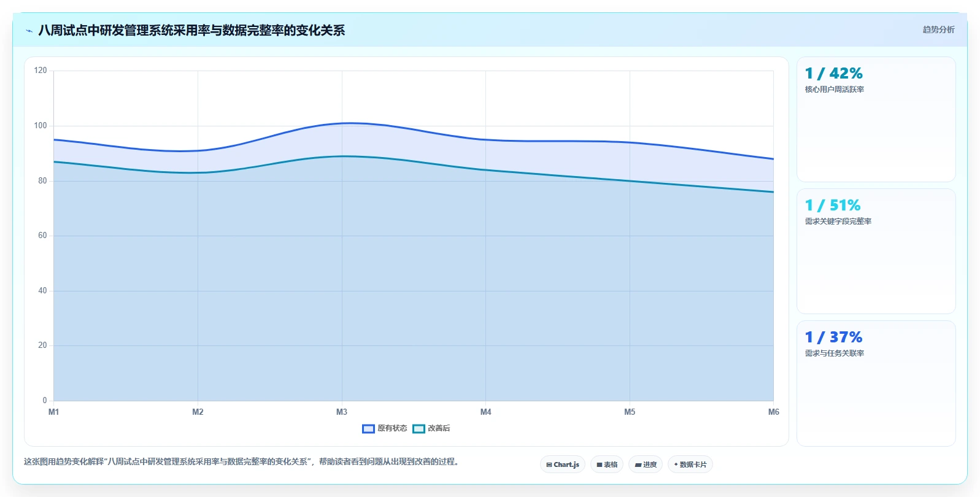This screenshot has width=980, height=497.
Task: Click the 趋势分析 label in header
Action: pyautogui.click(x=938, y=29)
